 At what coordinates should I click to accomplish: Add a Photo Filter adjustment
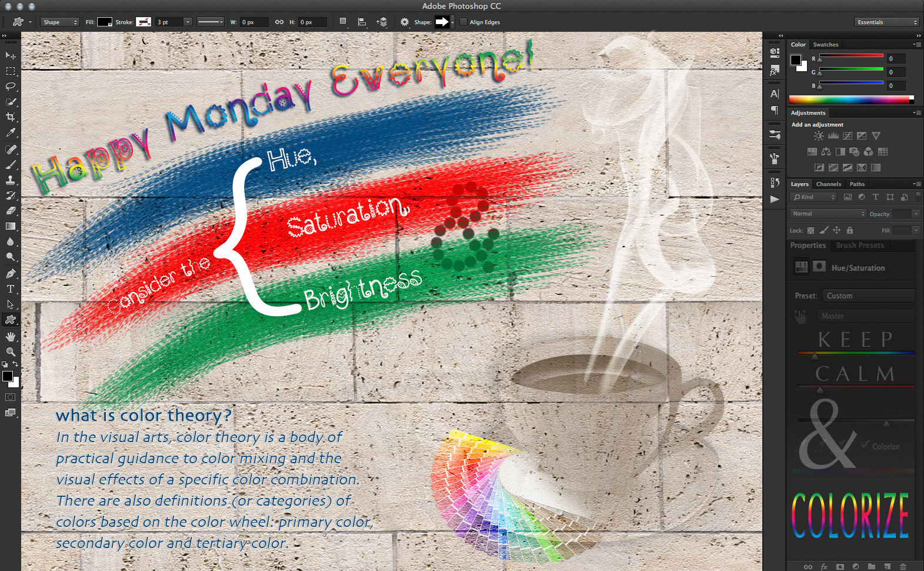tap(855, 152)
